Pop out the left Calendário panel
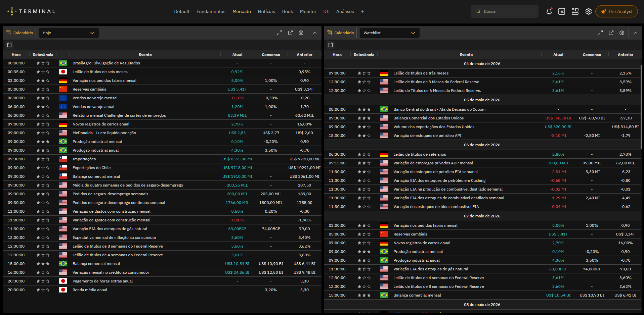Screen dimensions: 644x315 click(290, 33)
